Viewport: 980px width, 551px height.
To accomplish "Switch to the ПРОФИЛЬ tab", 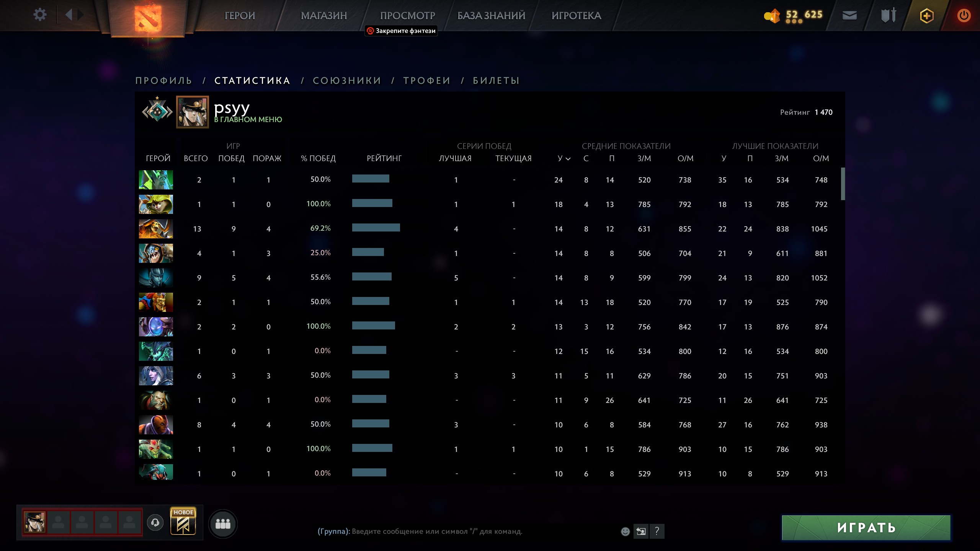I will [164, 80].
